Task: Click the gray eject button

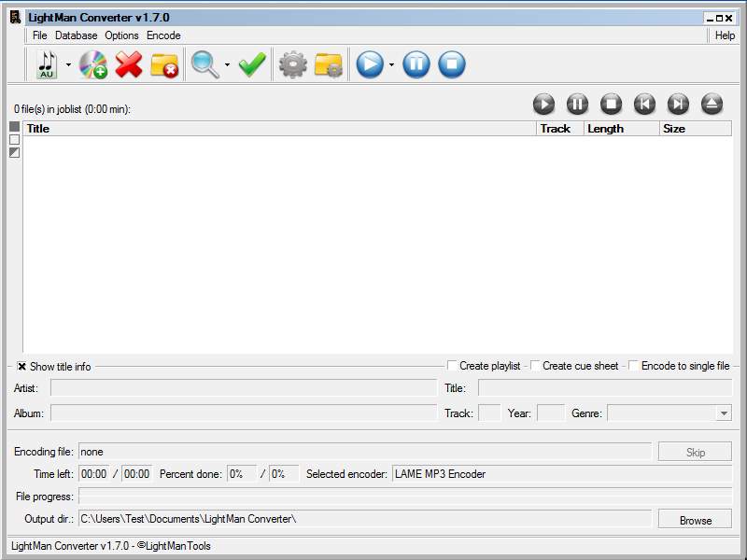Action: coord(712,104)
